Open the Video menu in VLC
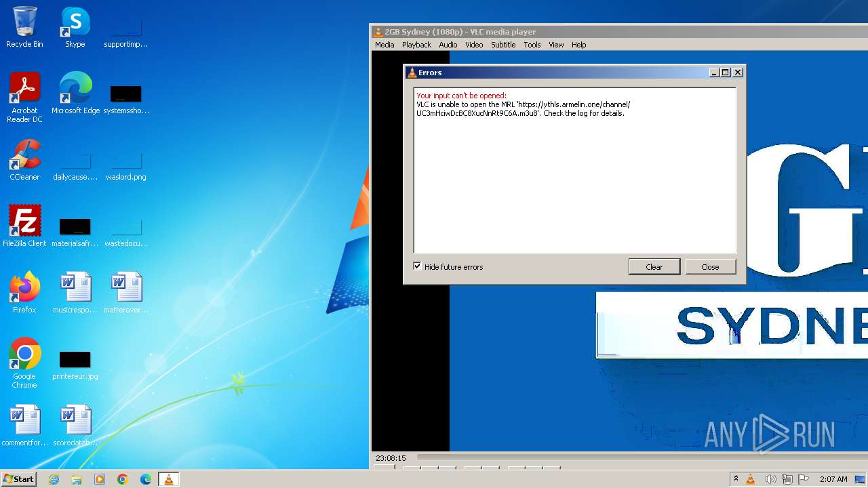Screen dimensions: 868x488 [x=474, y=45]
